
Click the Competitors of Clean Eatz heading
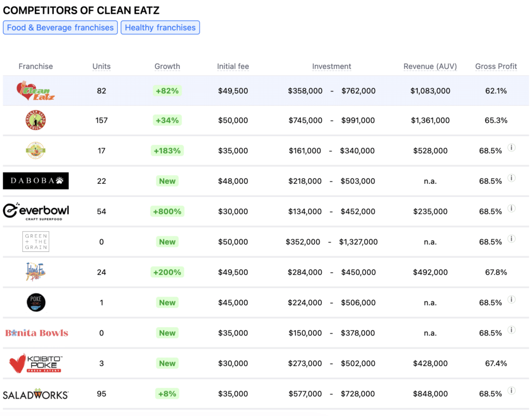click(81, 10)
